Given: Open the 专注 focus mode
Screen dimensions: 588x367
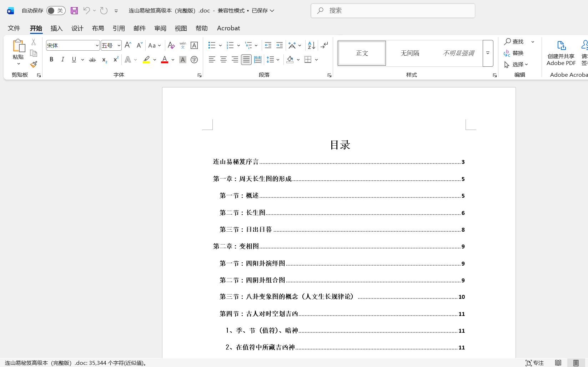Looking at the screenshot, I should 534,363.
